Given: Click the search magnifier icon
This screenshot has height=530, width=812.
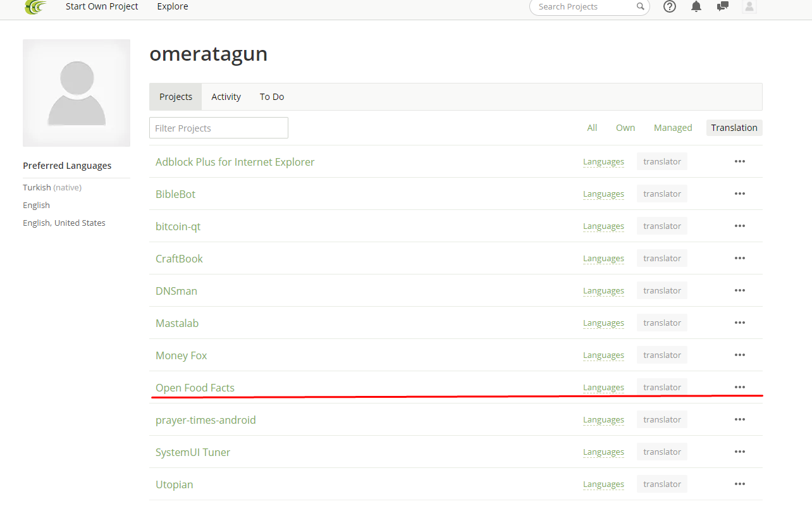Looking at the screenshot, I should (x=641, y=6).
